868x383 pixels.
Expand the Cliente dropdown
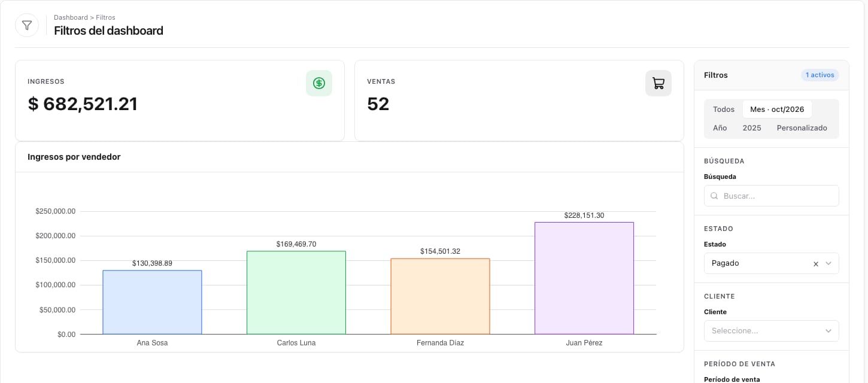771,331
